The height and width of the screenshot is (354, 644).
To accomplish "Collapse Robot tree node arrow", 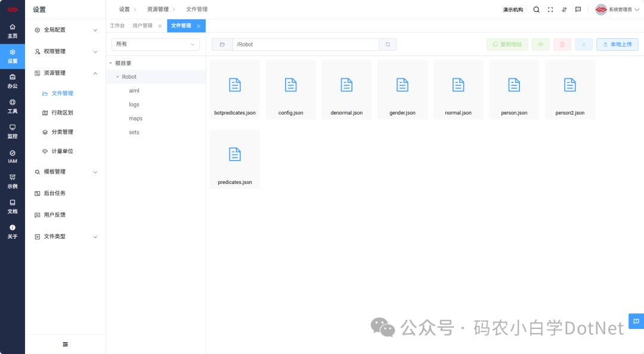I will point(117,77).
